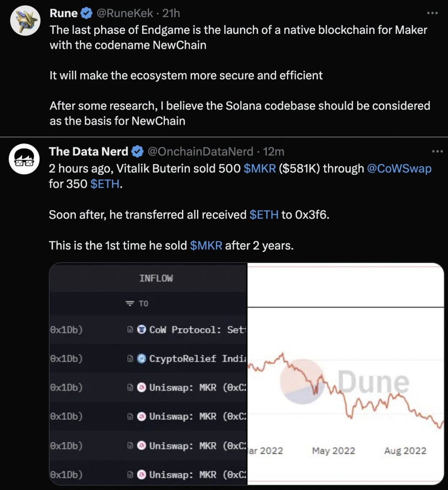Image resolution: width=448 pixels, height=490 pixels.
Task: Click the filter icon beside the TO column
Action: pyautogui.click(x=129, y=304)
